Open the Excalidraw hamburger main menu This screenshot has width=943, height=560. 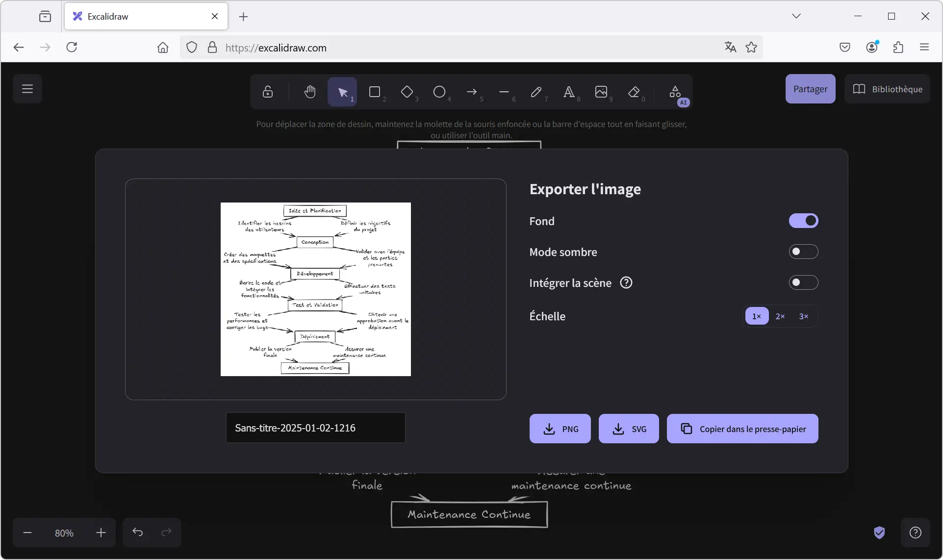click(x=27, y=89)
